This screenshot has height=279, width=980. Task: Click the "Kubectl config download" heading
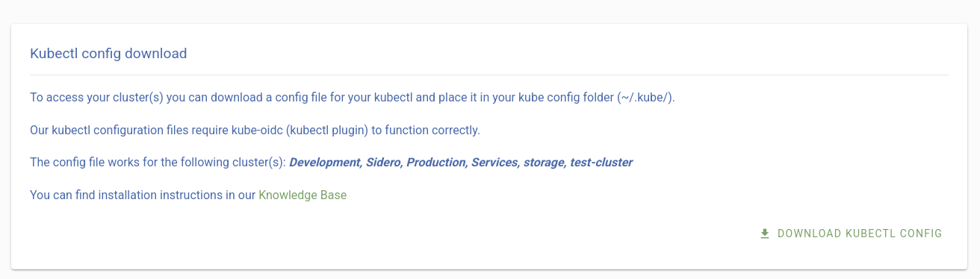108,54
